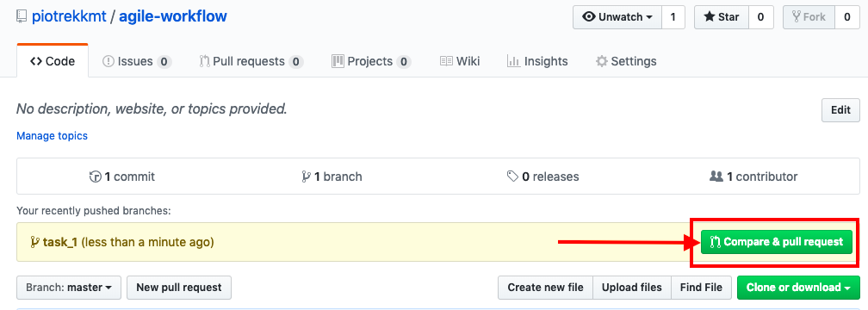Open the Pull requests tab

(x=251, y=61)
